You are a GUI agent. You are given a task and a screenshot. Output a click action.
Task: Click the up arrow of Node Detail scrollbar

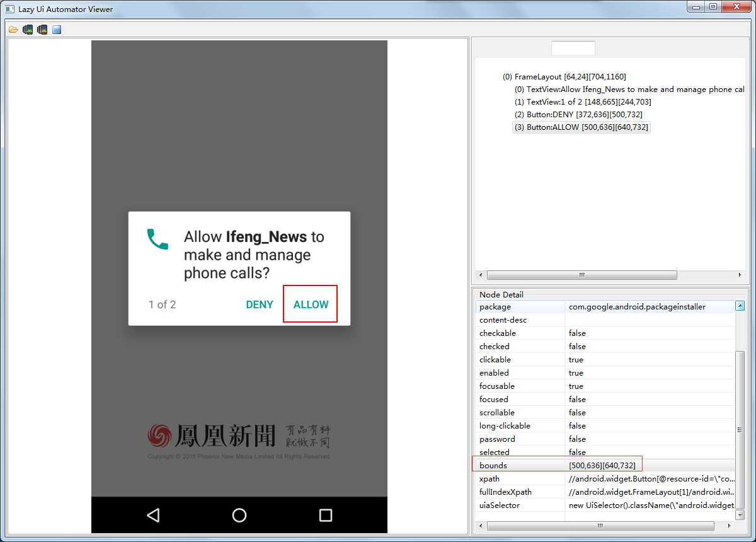[x=740, y=305]
